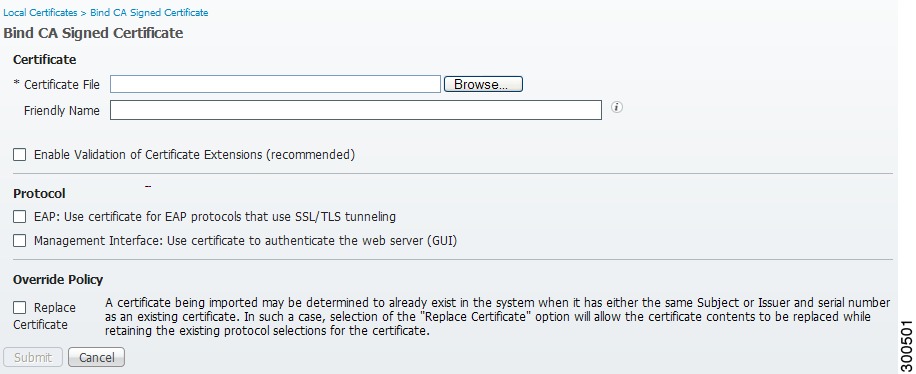The width and height of the screenshot is (916, 374).
Task: Click the Browse... button
Action: tap(483, 84)
